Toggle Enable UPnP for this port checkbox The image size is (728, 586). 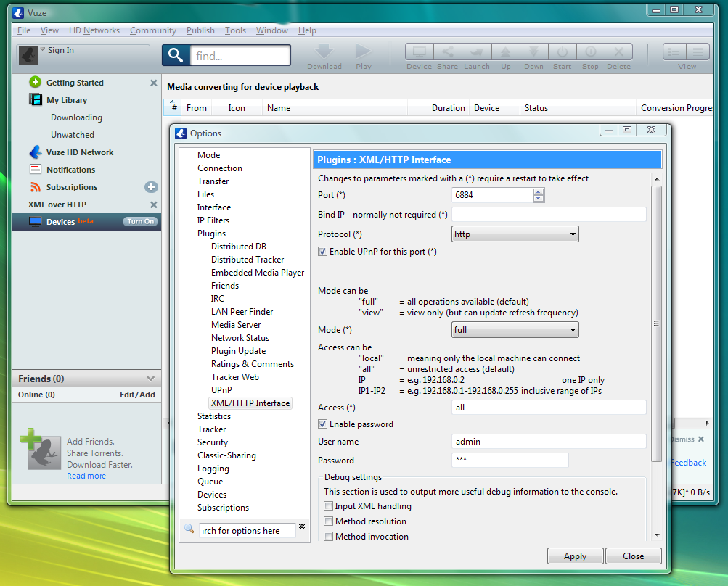click(x=322, y=252)
